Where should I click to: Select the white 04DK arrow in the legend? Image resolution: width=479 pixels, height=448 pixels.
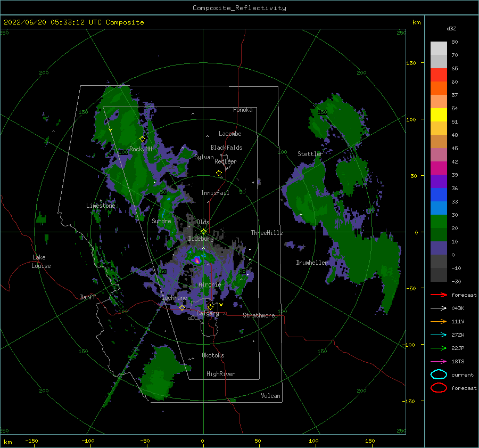(x=439, y=308)
